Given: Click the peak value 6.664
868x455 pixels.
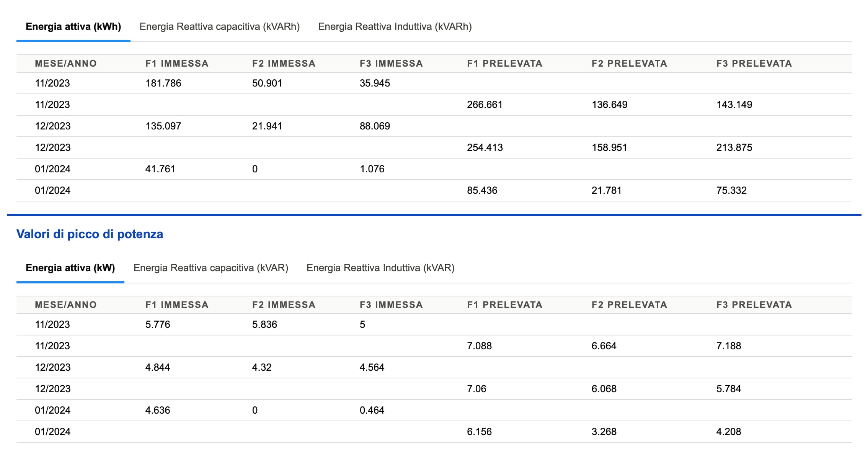Looking at the screenshot, I should [604, 346].
